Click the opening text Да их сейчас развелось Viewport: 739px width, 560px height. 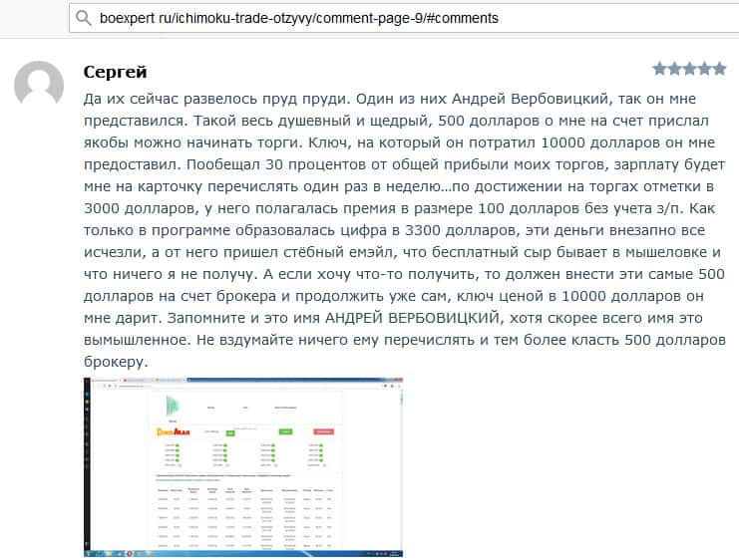coord(172,99)
